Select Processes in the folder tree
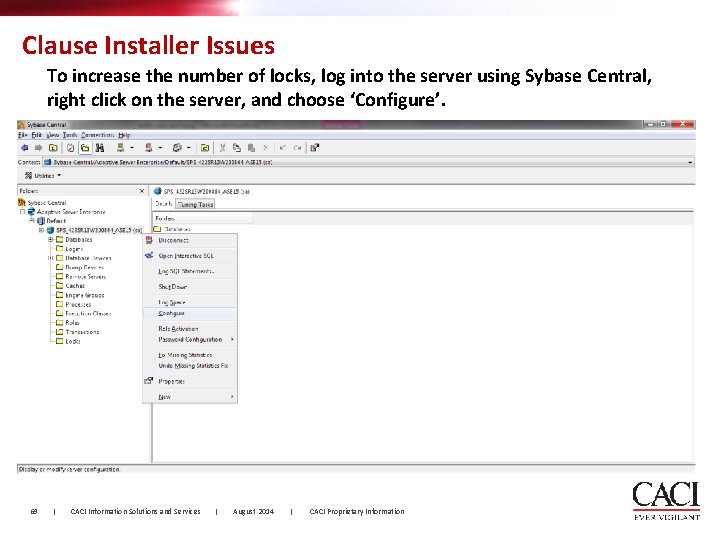Viewport: 720px width, 540px height. [78, 304]
